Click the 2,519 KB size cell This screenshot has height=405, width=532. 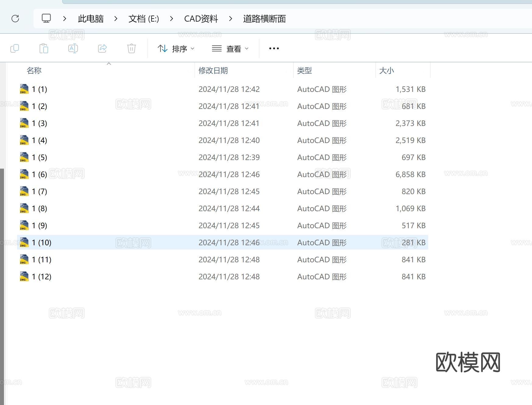tap(410, 140)
